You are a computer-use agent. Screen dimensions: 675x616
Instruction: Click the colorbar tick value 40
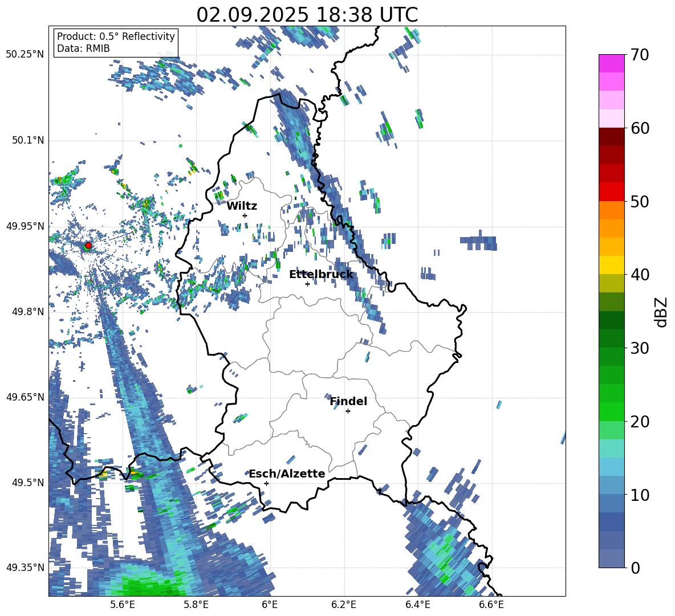point(640,275)
